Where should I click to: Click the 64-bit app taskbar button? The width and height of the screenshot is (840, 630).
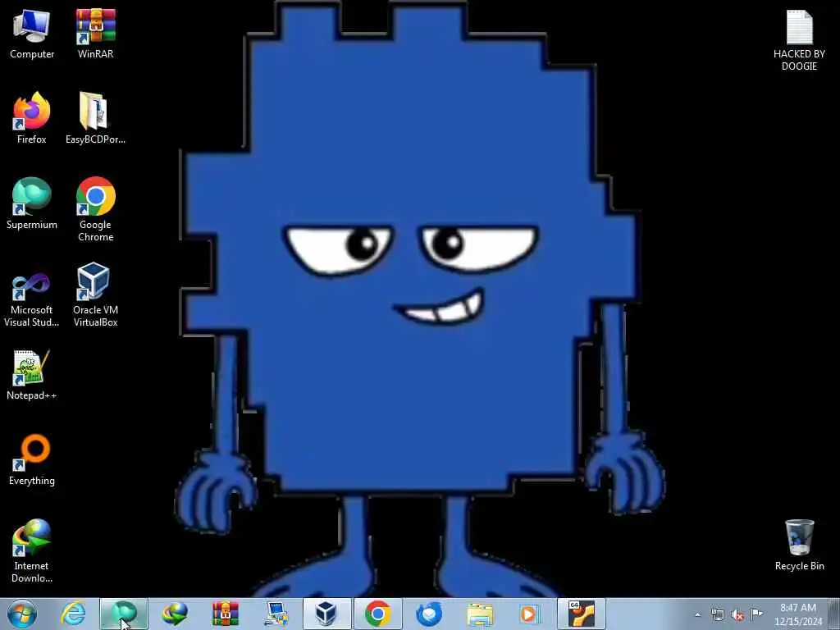582,614
